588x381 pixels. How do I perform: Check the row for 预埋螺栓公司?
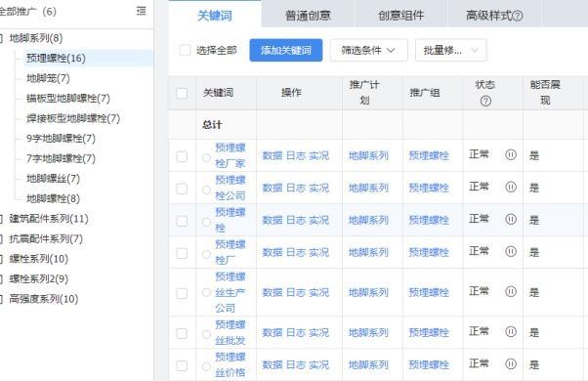(x=182, y=189)
